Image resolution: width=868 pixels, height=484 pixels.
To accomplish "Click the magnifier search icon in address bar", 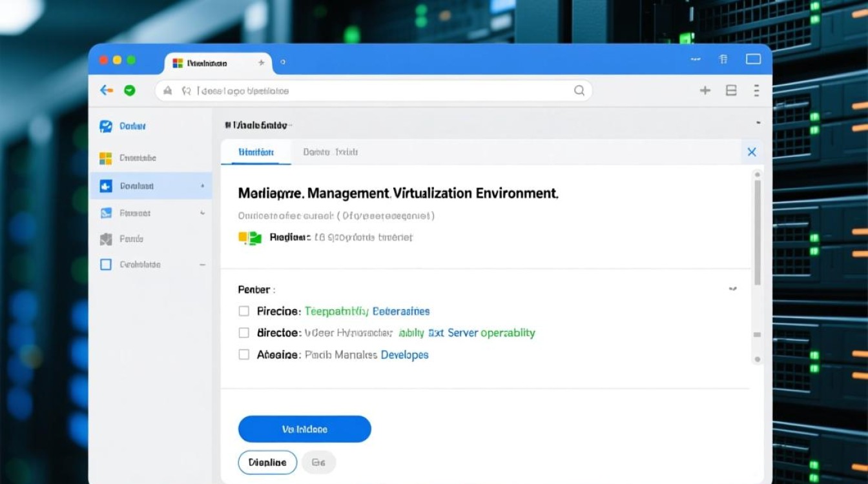I will point(579,91).
